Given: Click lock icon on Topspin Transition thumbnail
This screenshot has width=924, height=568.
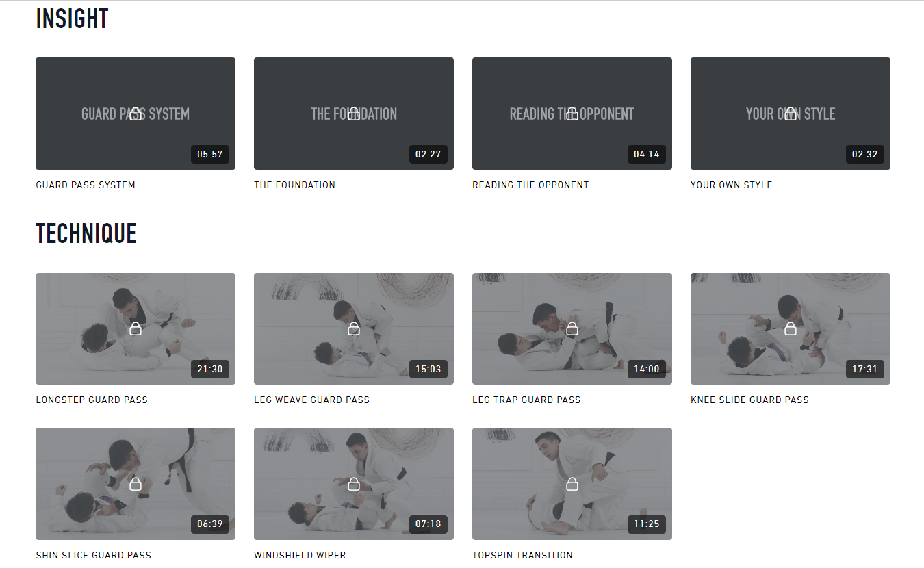Looking at the screenshot, I should [572, 484].
